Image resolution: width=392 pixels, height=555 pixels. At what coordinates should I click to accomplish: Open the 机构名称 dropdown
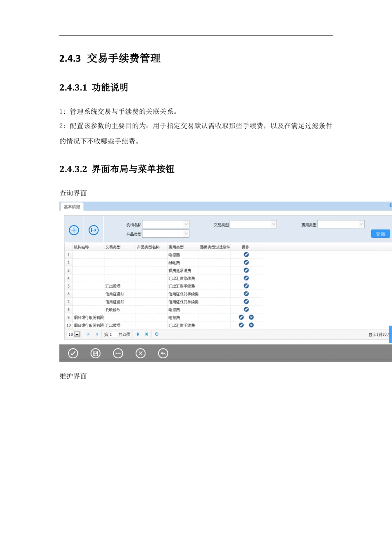click(x=186, y=224)
